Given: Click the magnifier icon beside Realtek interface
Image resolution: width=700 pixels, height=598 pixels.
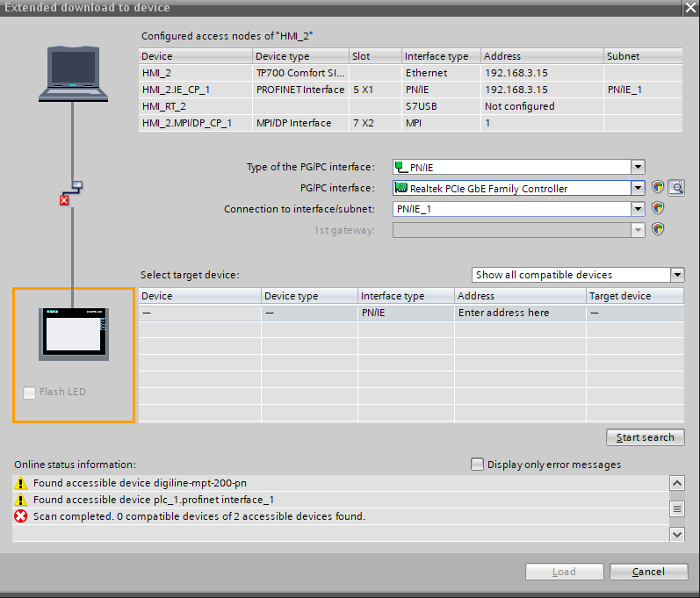Looking at the screenshot, I should (x=676, y=188).
